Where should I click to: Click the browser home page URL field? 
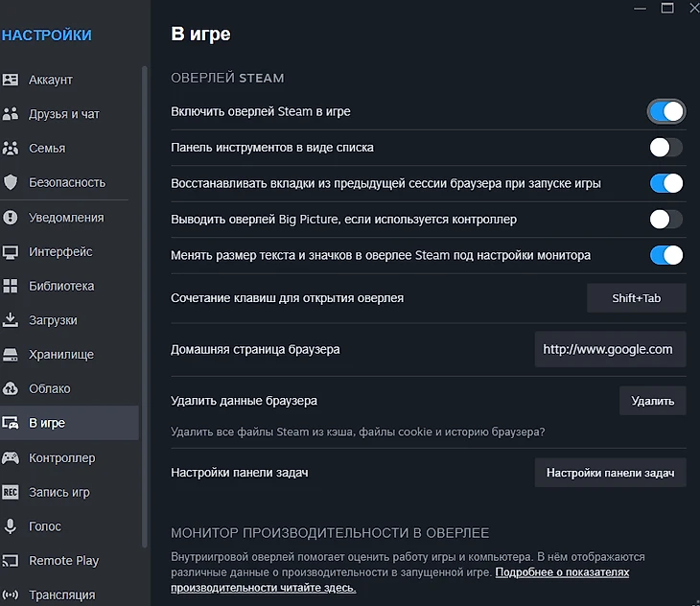pyautogui.click(x=608, y=349)
